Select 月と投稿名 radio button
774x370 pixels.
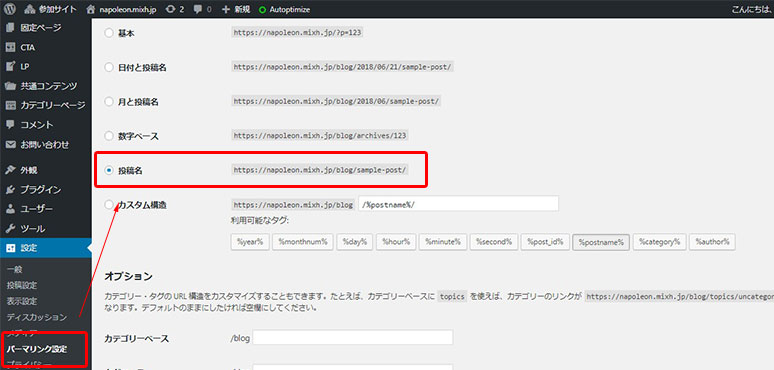[109, 102]
